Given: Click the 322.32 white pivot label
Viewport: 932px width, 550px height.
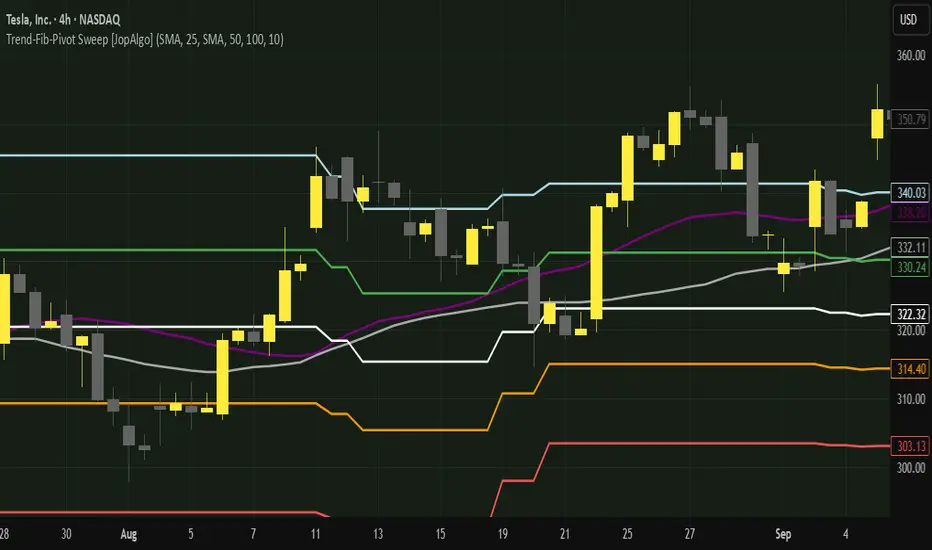Looking at the screenshot, I should pyautogui.click(x=911, y=314).
